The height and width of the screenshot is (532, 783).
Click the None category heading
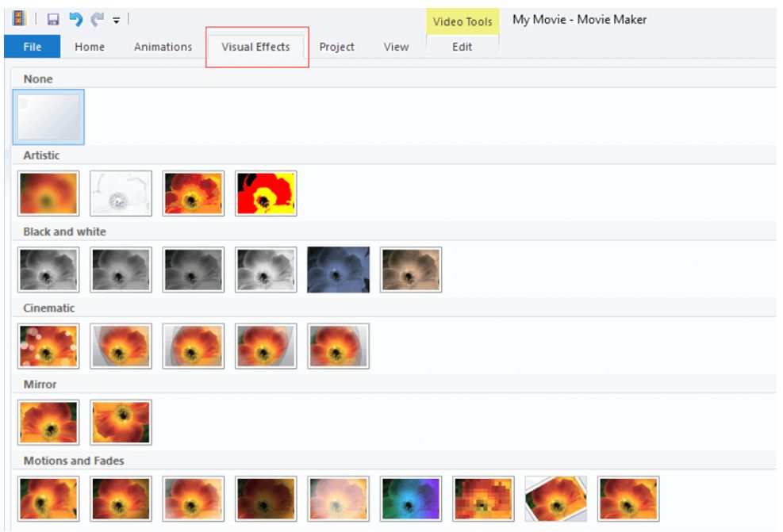pyautogui.click(x=38, y=78)
